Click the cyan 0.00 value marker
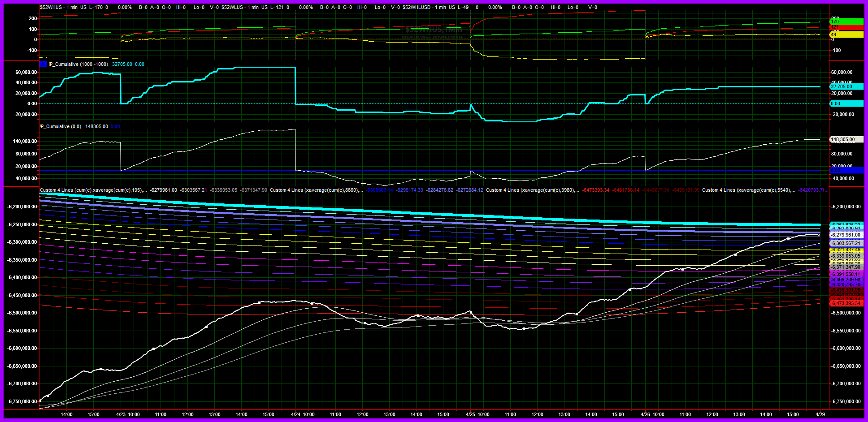Screen dimensions: 868x422 pyautogui.click(x=846, y=103)
